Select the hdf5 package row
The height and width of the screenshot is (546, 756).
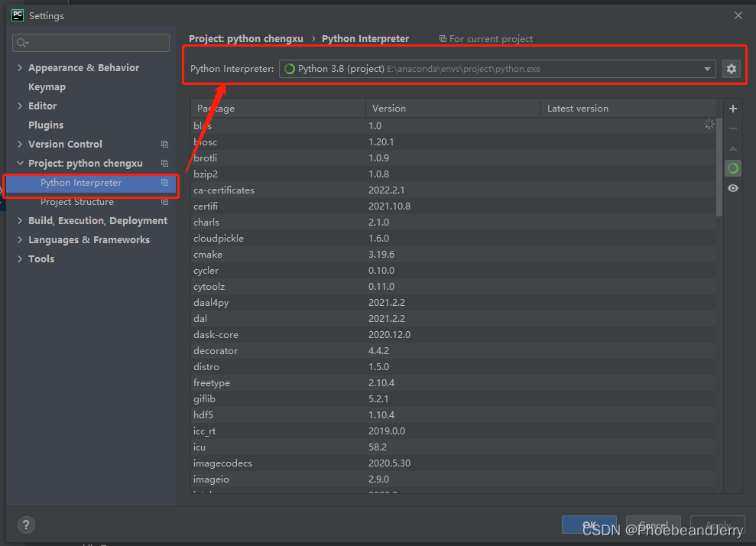click(x=453, y=414)
